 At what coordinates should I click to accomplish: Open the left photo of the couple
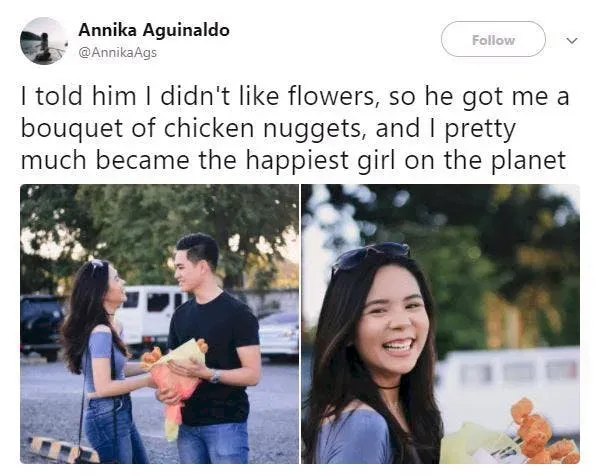[159, 324]
